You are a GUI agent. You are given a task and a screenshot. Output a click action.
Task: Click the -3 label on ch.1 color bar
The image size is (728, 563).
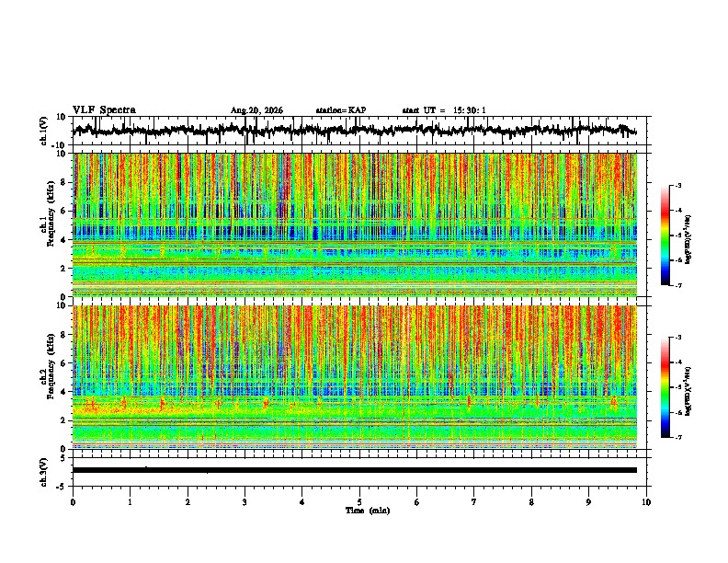677,185
